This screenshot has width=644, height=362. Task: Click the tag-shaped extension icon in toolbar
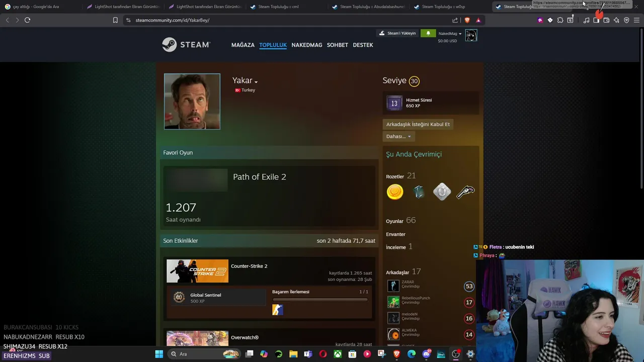550,20
